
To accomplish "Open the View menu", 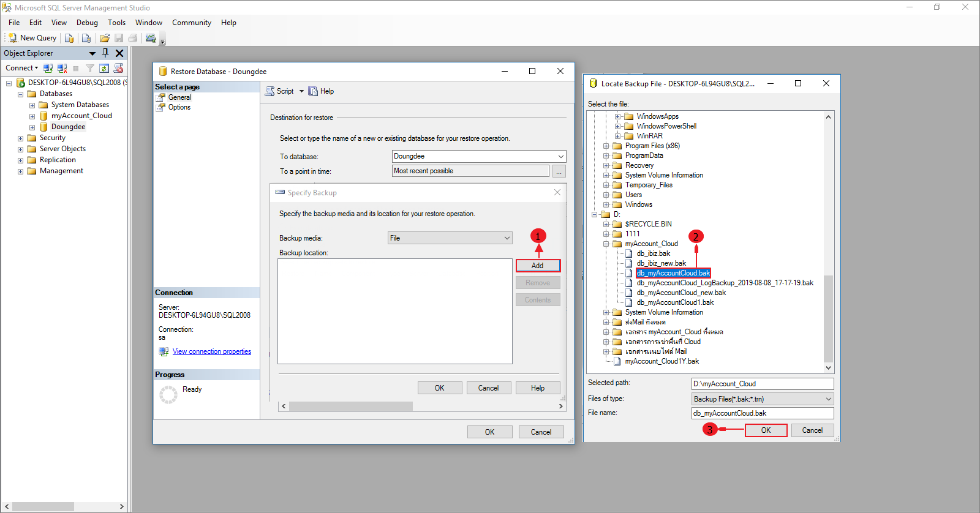I will click(x=59, y=23).
